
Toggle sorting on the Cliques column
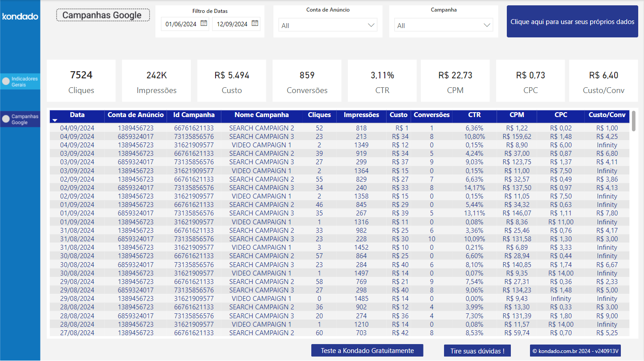click(319, 115)
